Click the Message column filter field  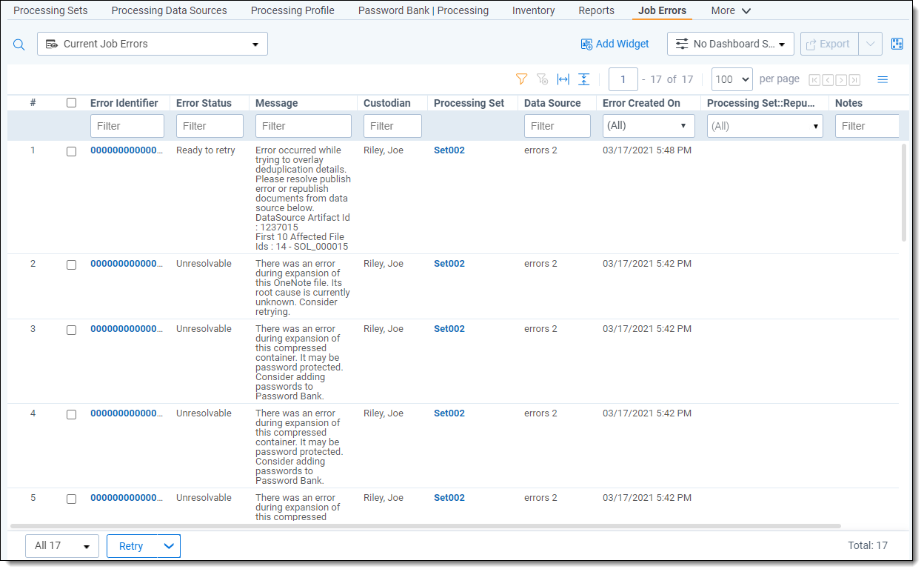coord(304,126)
